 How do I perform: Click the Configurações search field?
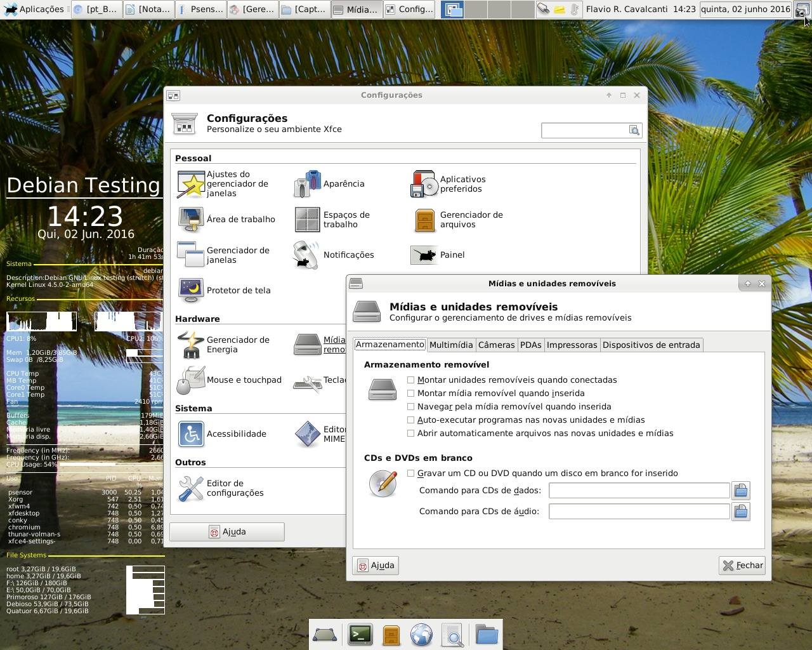click(584, 130)
